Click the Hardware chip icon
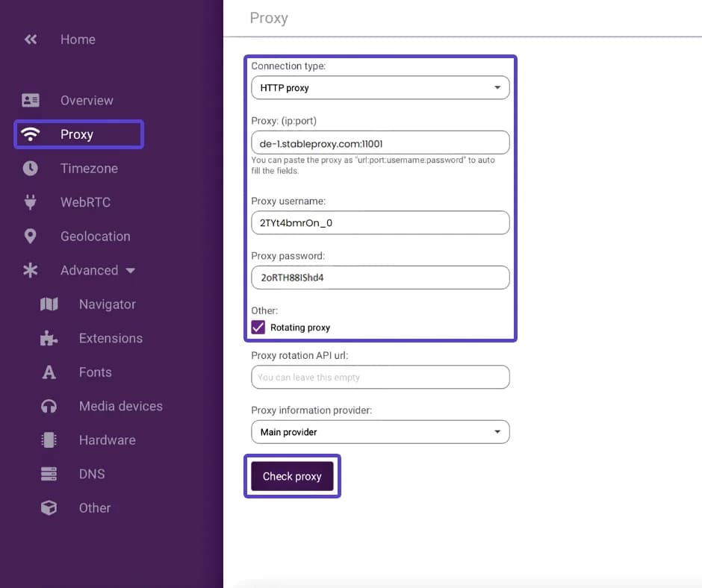Screen dimensions: 702x588 click(x=49, y=440)
